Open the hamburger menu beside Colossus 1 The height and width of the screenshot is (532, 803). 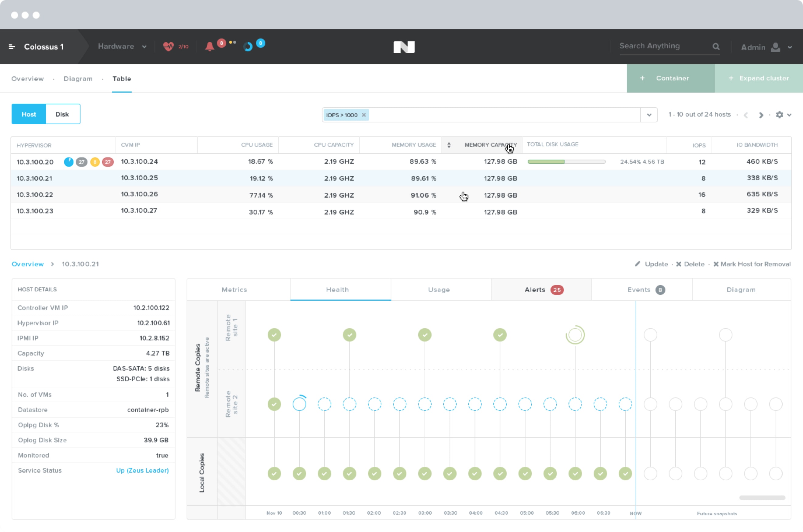pyautogui.click(x=12, y=47)
